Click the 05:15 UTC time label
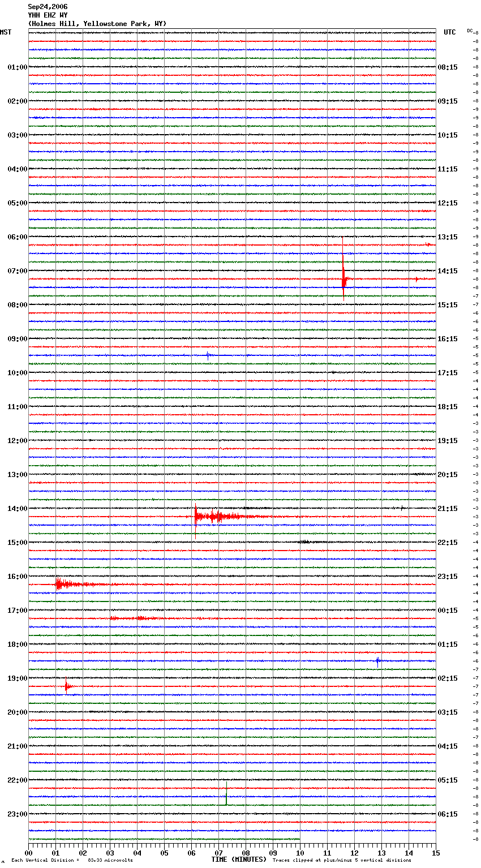 (448, 780)
